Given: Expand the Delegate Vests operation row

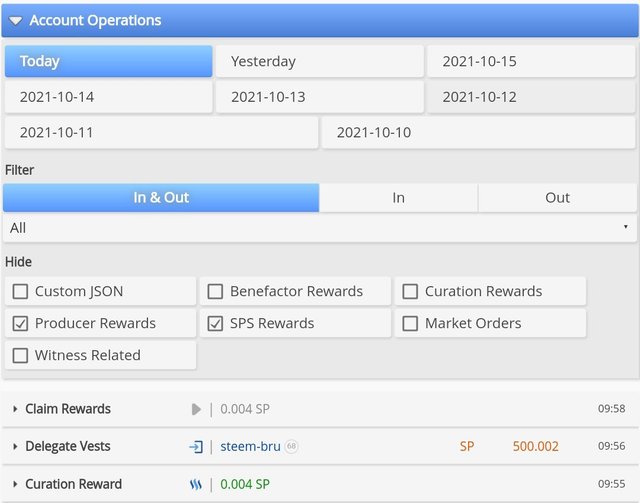Looking at the screenshot, I should [15, 446].
